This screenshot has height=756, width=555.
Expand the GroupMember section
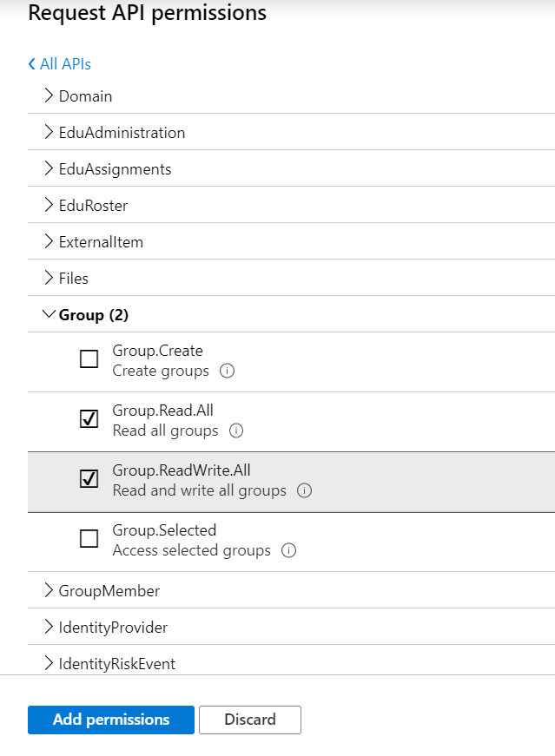pyautogui.click(x=292, y=590)
